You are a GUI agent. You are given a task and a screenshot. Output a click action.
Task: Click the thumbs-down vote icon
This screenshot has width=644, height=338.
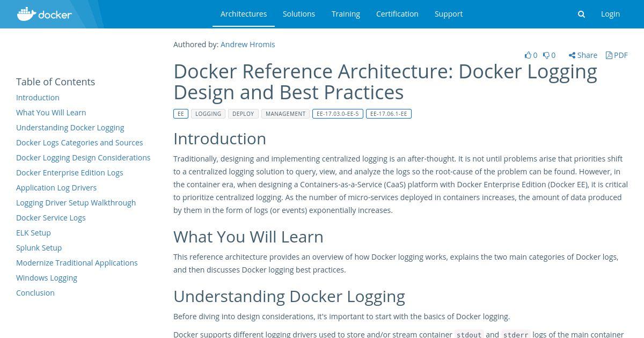tap(546, 55)
